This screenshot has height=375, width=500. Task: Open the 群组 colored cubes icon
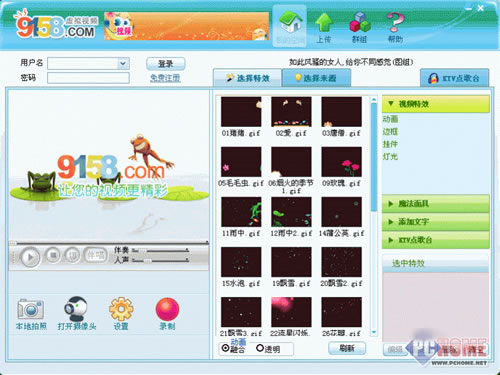click(x=360, y=23)
